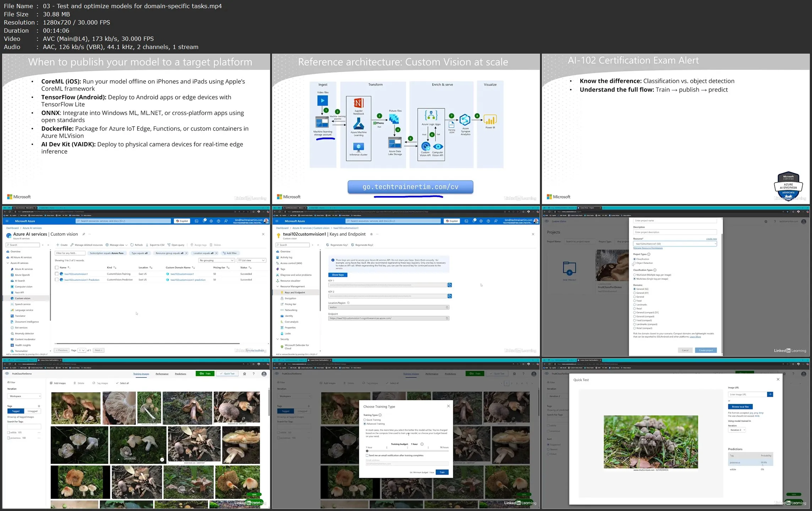812x511 pixels.
Task: Copy KEY 2 value to clipboard
Action: coord(449,296)
